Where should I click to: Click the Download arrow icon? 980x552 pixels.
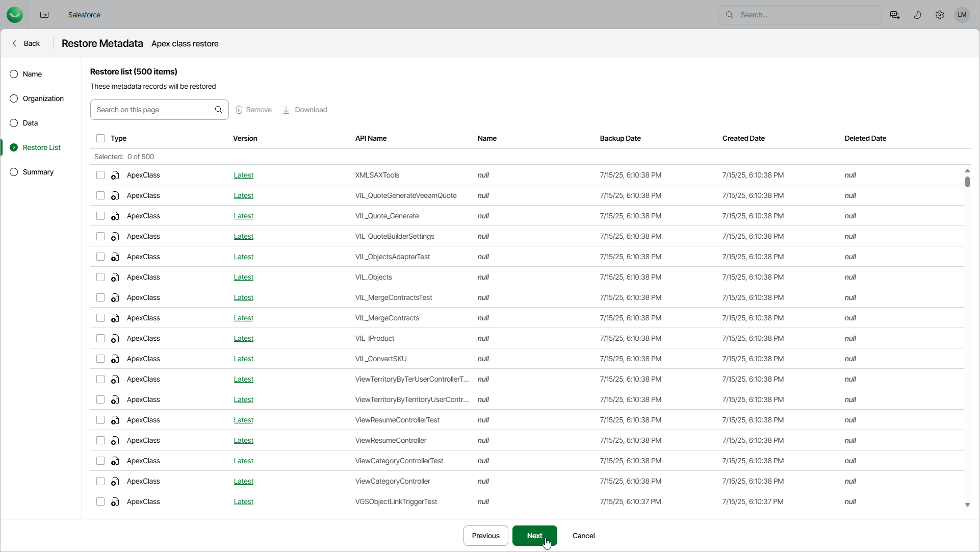click(x=286, y=110)
